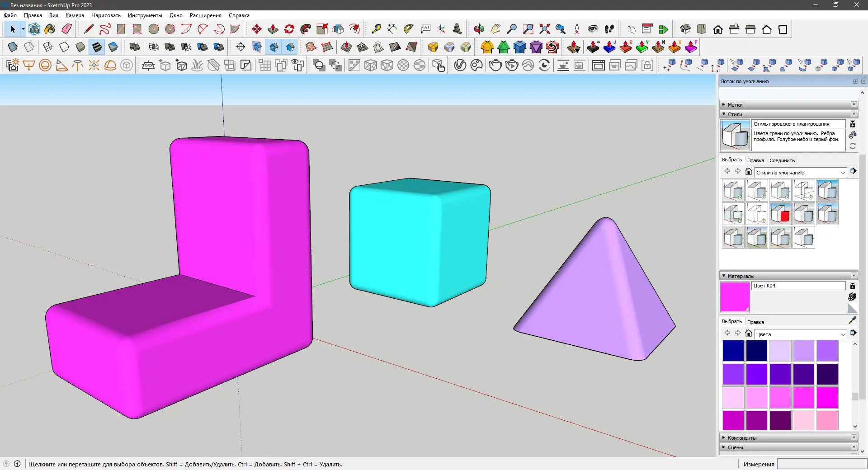This screenshot has height=470, width=868.
Task: Choose the 3D Text tool
Action: coord(458,29)
